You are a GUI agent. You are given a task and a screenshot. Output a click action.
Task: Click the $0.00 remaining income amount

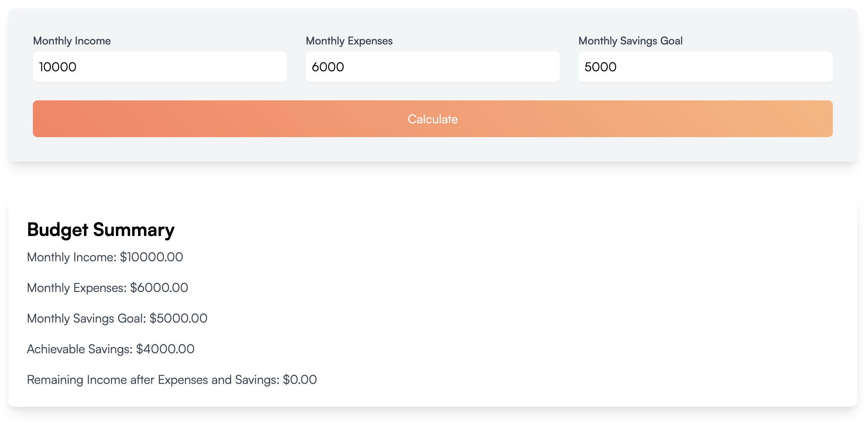click(300, 380)
